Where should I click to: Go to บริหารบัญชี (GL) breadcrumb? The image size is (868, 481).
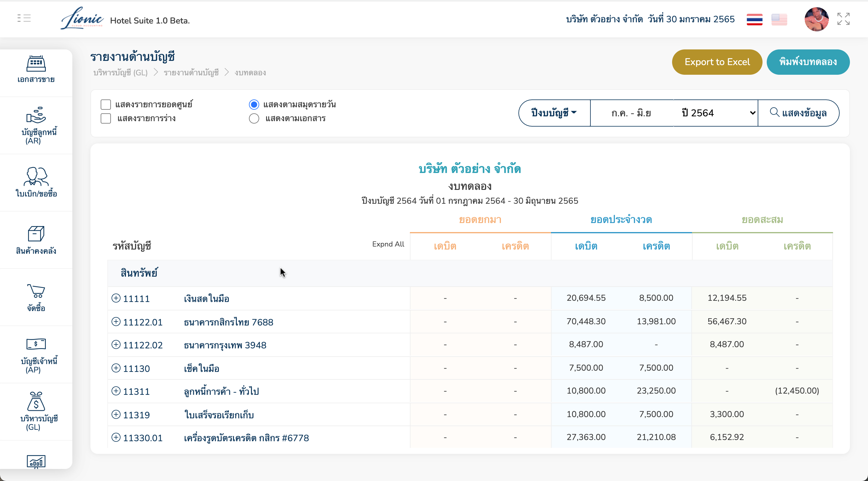120,73
